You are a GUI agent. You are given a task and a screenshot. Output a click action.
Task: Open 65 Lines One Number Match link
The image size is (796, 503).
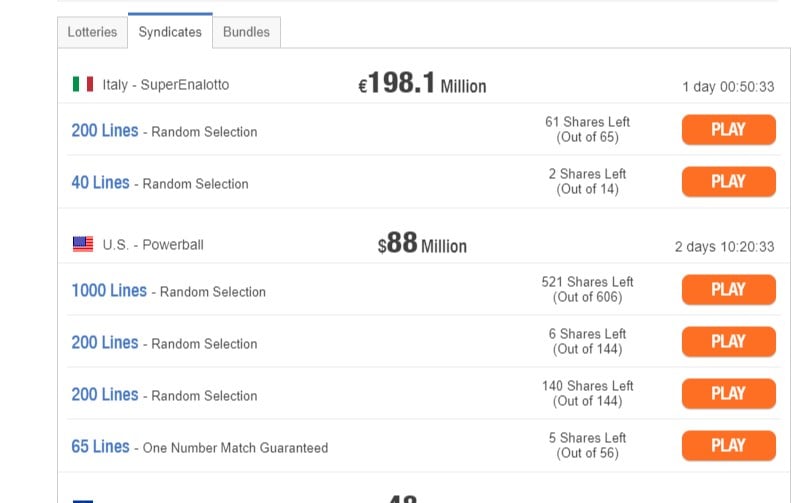101,447
